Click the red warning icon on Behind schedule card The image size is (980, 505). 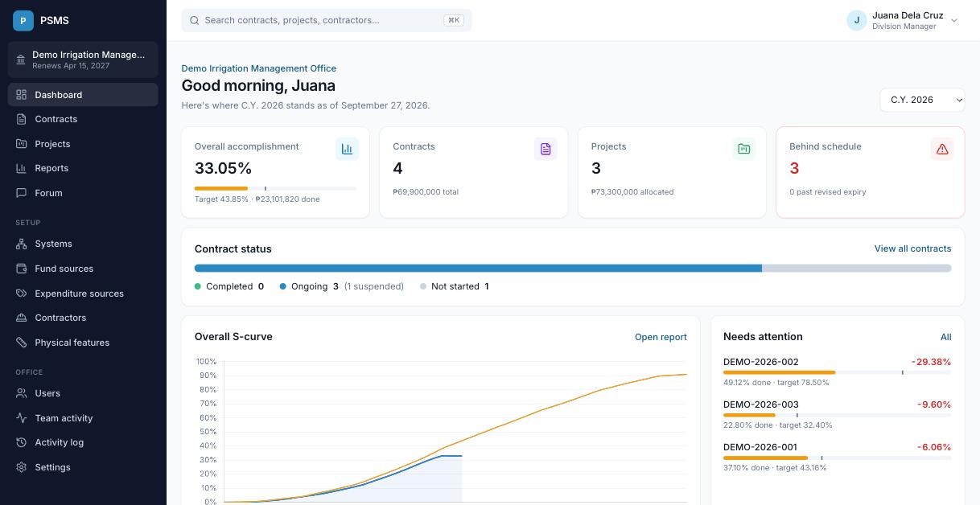click(942, 149)
